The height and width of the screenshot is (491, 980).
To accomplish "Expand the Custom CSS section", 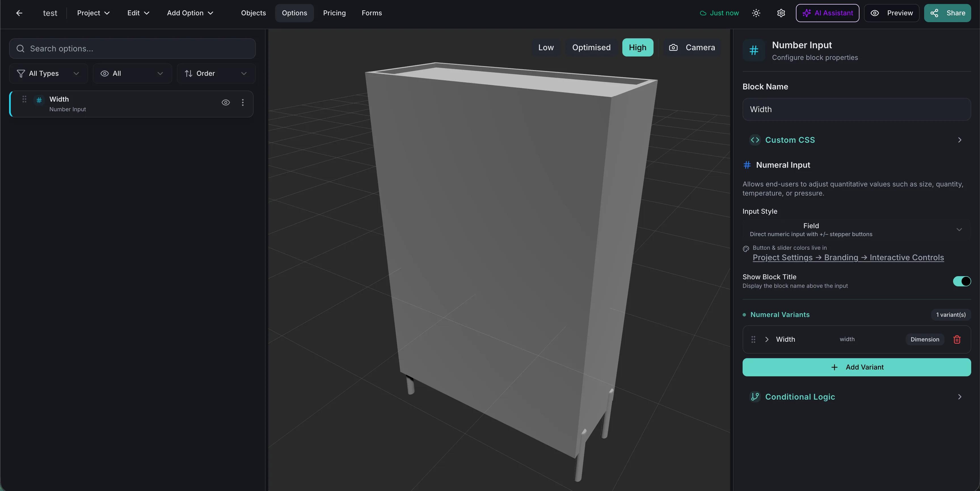I will [x=856, y=140].
